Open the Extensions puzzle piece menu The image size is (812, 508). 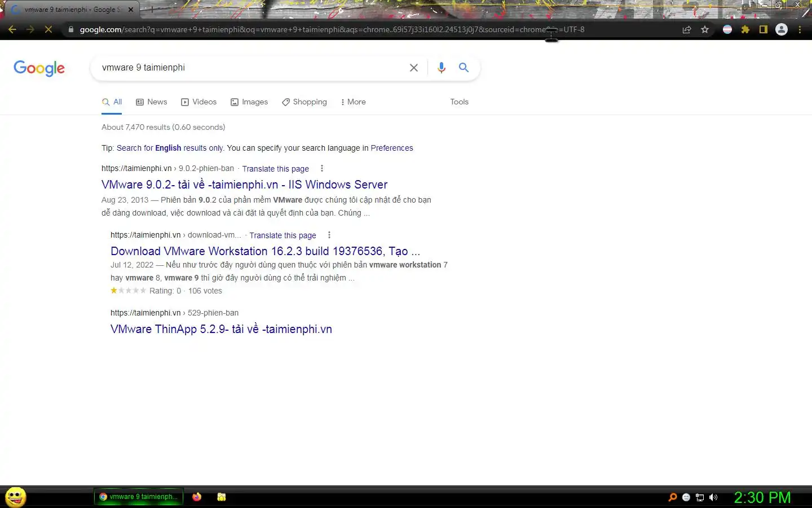pyautogui.click(x=745, y=29)
